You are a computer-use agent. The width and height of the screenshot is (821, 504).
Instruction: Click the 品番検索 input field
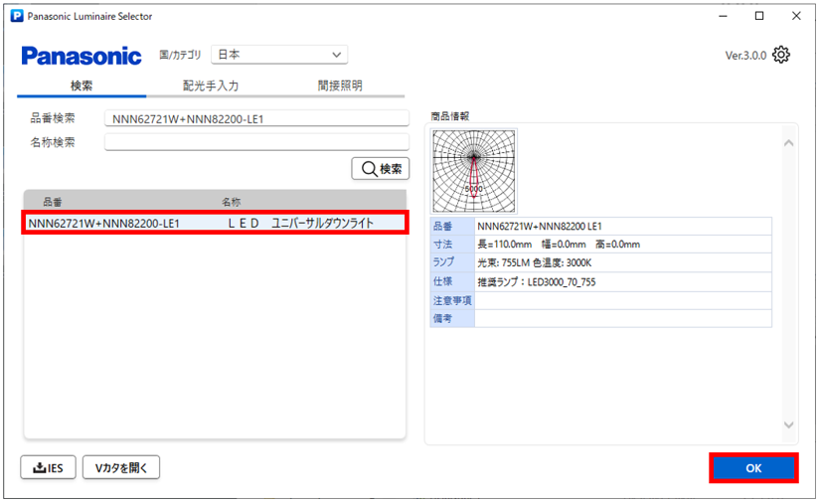coord(256,118)
